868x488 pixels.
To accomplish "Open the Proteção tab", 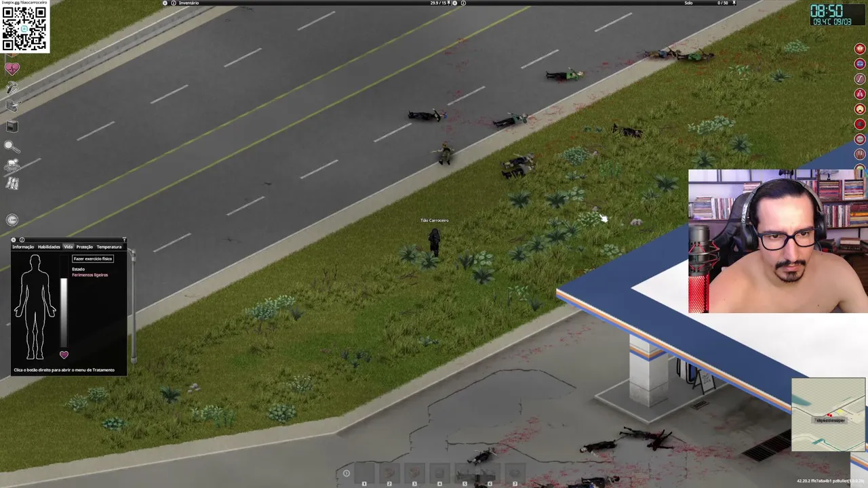I will point(85,247).
